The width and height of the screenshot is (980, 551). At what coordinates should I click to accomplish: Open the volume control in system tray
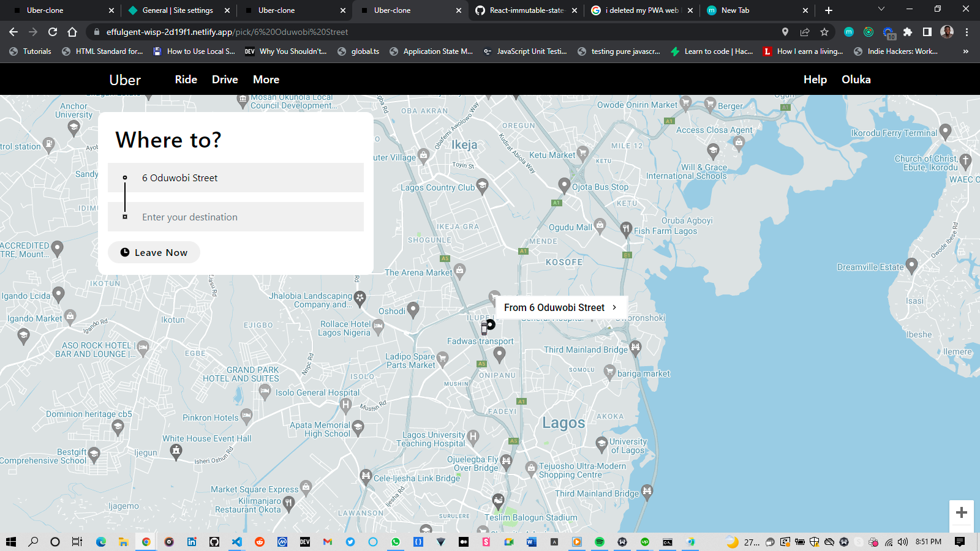[903, 542]
